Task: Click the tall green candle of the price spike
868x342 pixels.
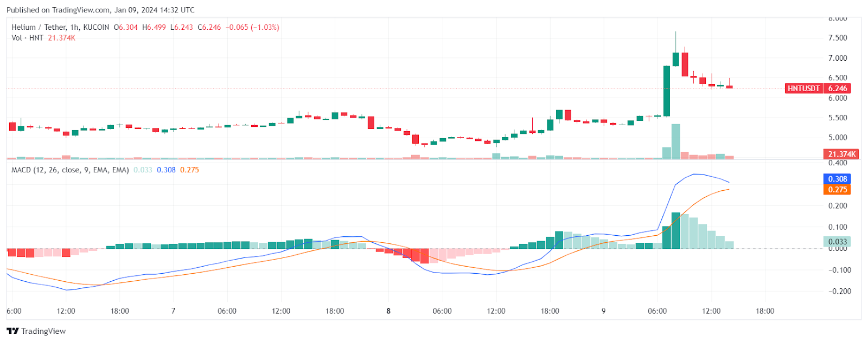Action: coord(667,91)
